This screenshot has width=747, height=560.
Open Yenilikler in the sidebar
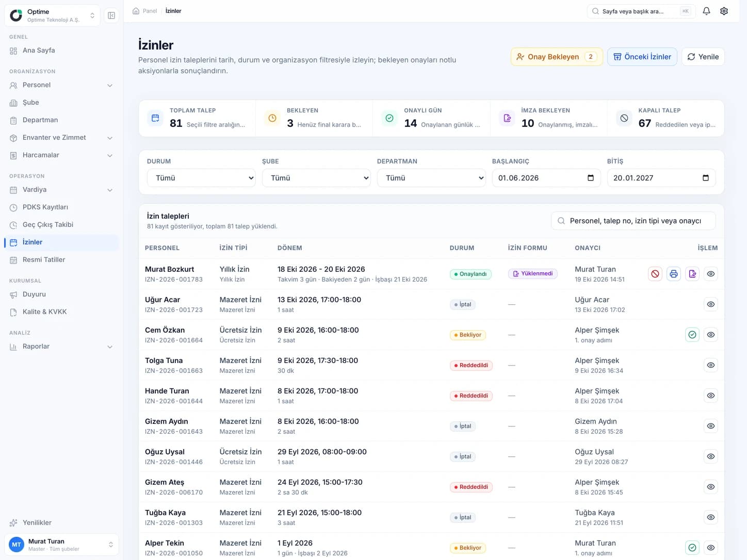(61, 523)
